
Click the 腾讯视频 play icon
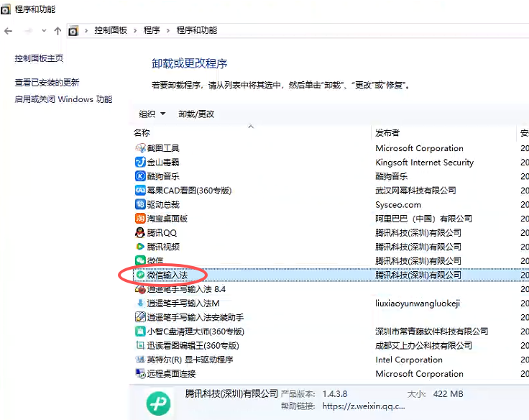point(140,247)
